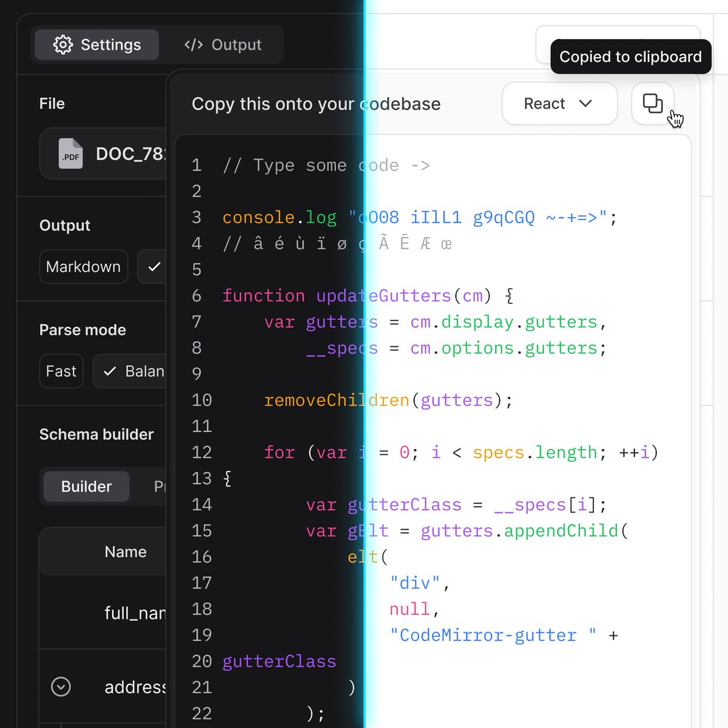Image resolution: width=728 pixels, height=728 pixels.
Task: Click the // Type some code comment
Action: pos(326,166)
